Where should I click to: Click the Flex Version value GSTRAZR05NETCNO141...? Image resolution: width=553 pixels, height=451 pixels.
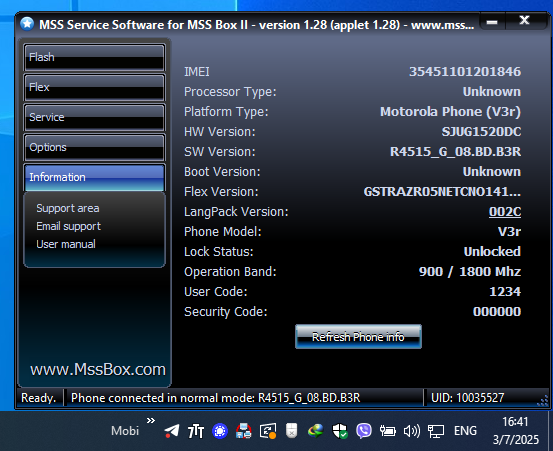click(x=442, y=192)
